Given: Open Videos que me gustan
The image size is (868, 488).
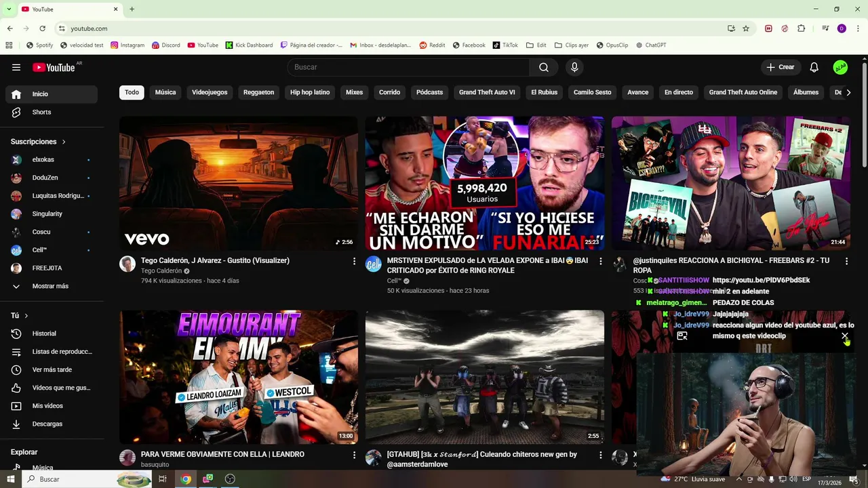Looking at the screenshot, I should coord(52,388).
